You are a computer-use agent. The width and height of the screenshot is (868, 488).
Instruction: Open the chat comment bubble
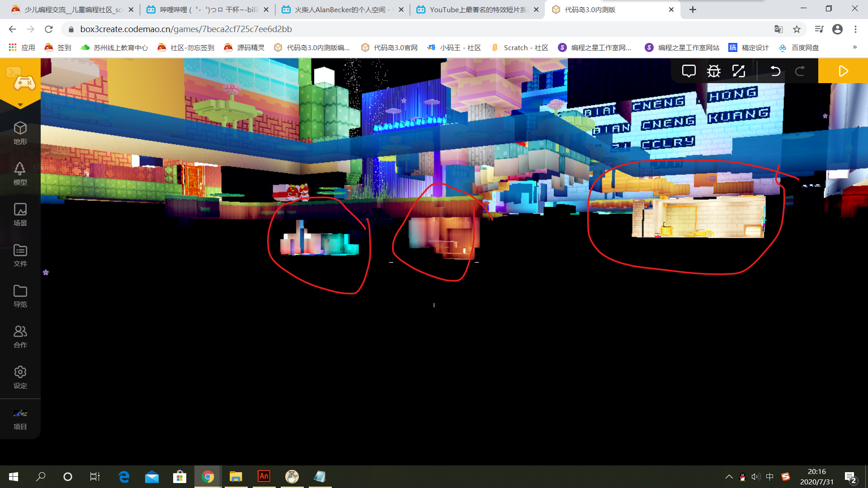[689, 71]
